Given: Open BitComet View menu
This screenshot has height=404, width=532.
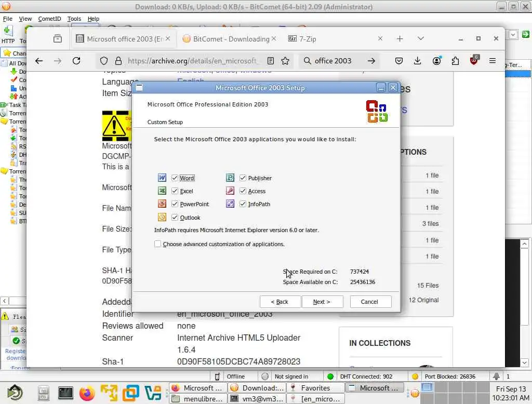Looking at the screenshot, I should [x=25, y=19].
